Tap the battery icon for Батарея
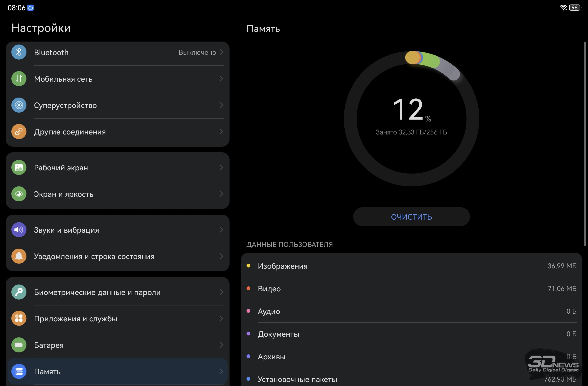 pos(19,345)
